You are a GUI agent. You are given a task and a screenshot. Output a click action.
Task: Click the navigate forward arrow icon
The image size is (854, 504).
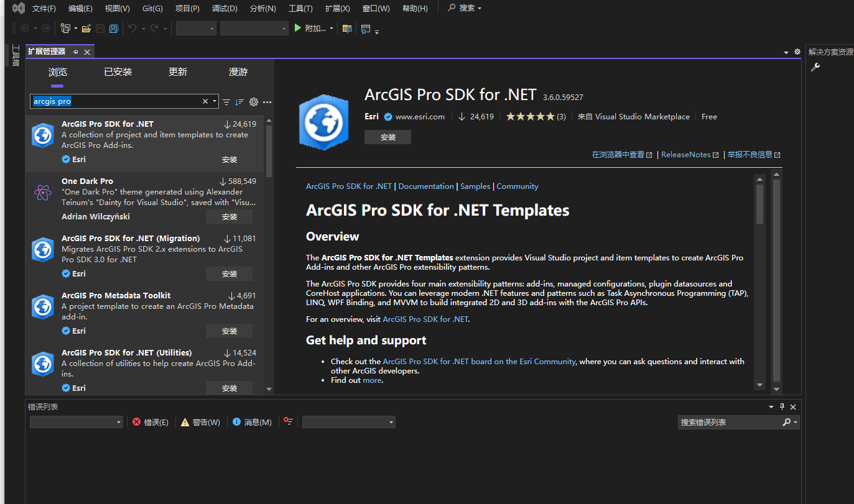(x=45, y=28)
